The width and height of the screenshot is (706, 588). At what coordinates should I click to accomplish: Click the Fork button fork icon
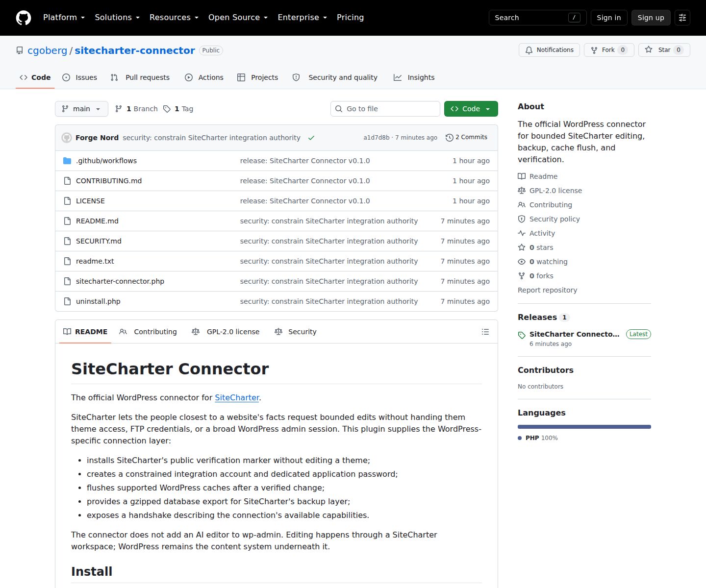(x=594, y=50)
